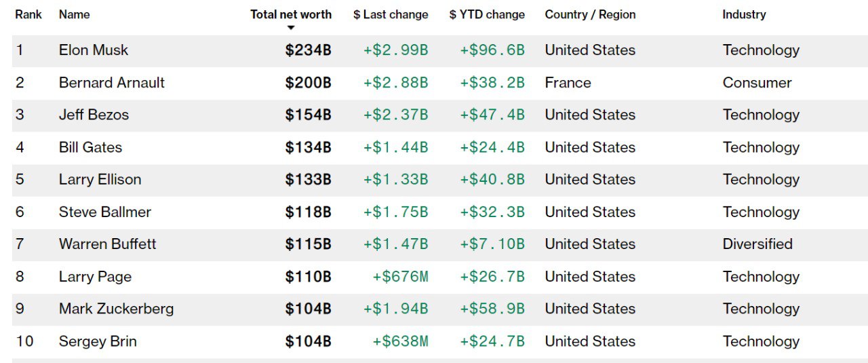Sort by $ YTD change column header

pos(487,14)
